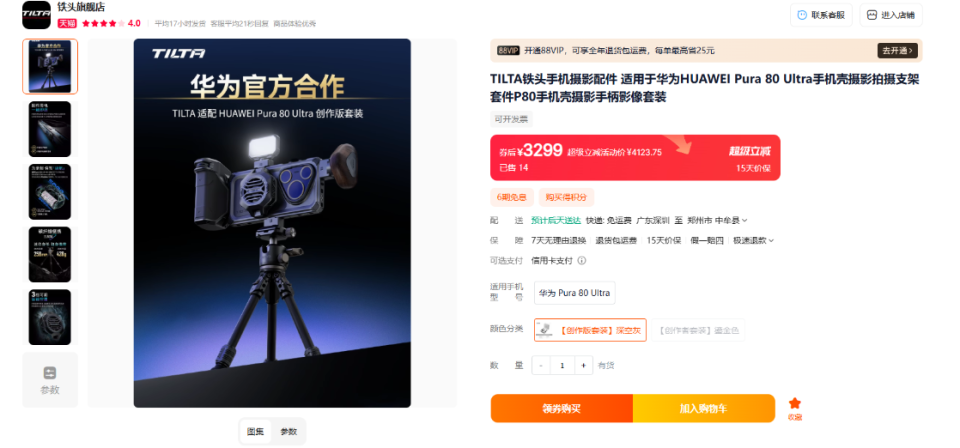Select the 鎏金色 color option

(698, 330)
